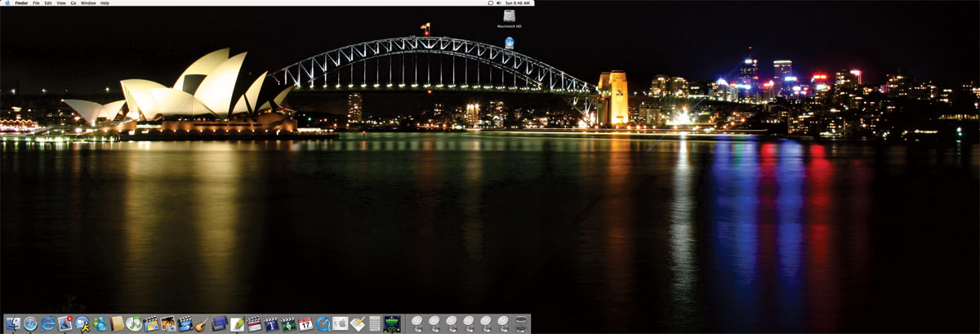Screen dimensions: 980x334
Task: Open the Window menu
Action: 88,3
